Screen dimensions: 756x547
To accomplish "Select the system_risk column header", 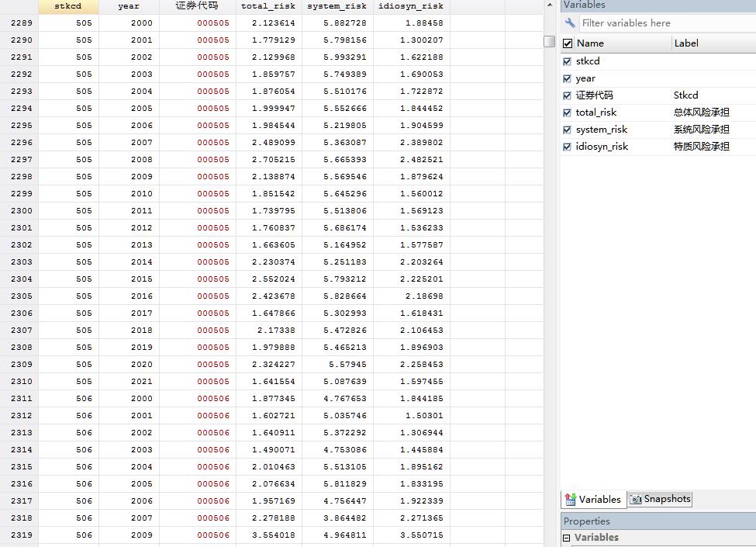I will click(337, 6).
